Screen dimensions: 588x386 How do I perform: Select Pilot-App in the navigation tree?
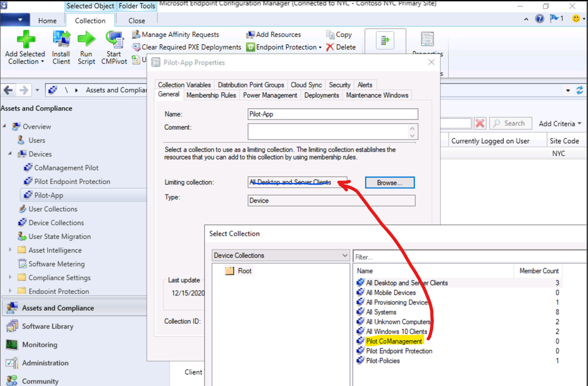48,195
